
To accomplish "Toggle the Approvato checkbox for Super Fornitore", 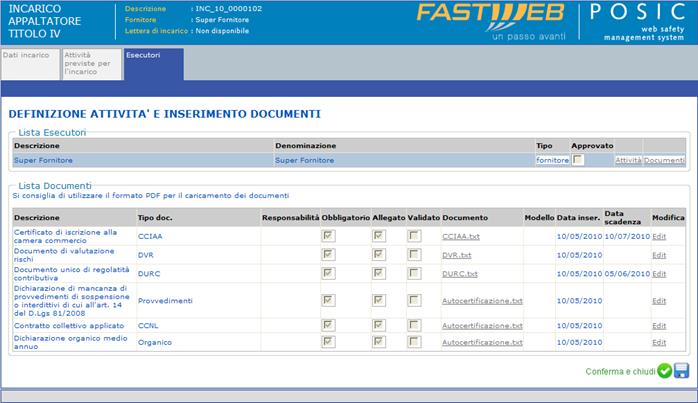I will pyautogui.click(x=578, y=159).
